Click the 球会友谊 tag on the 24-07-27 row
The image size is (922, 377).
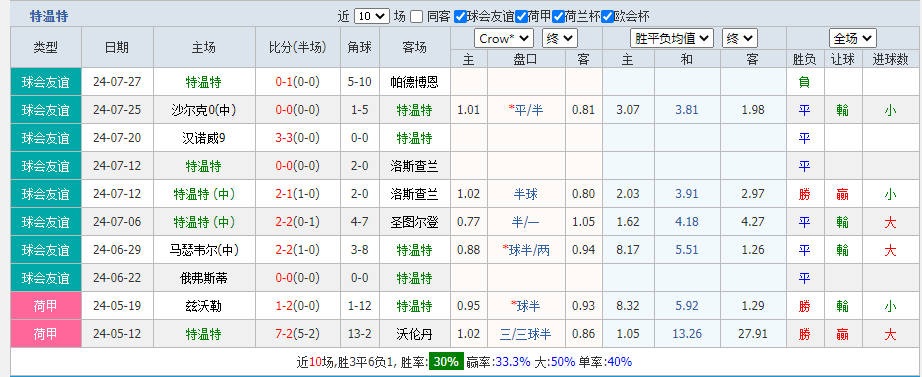[x=46, y=82]
